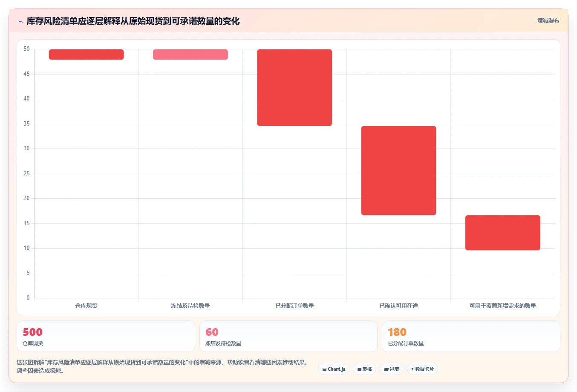Click the 可用于覆盖新增需求的数量 bar

coord(503,233)
